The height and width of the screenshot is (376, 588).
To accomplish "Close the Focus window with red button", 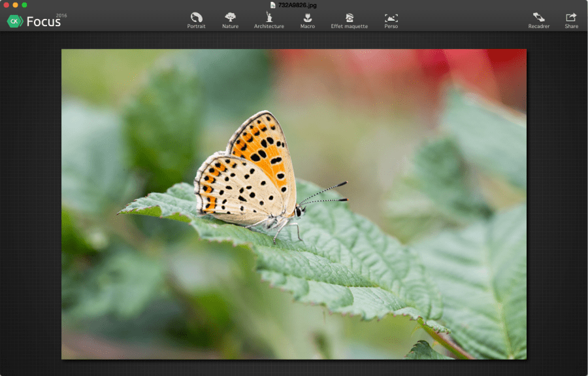I will pos(6,5).
